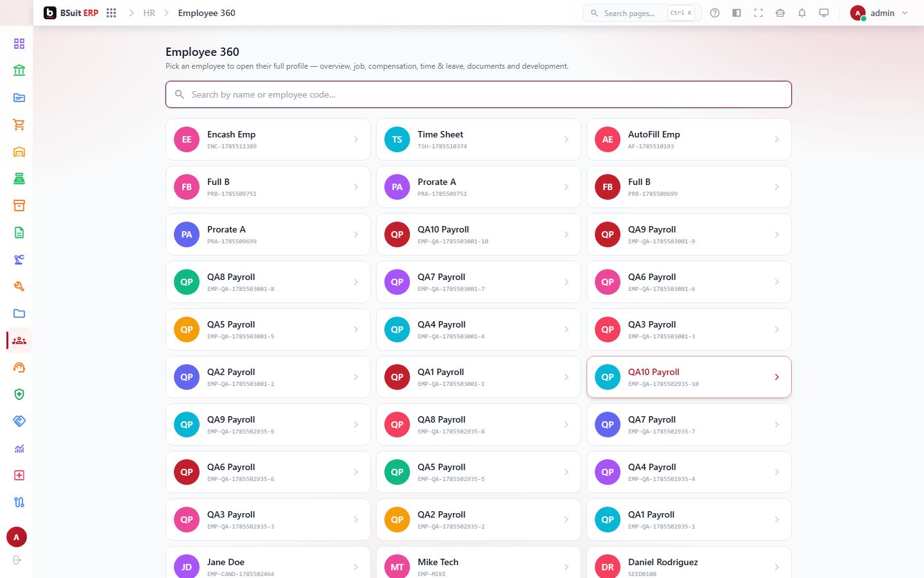This screenshot has height=578, width=924.
Task: Open the Jane Doe employee card
Action: 268,563
